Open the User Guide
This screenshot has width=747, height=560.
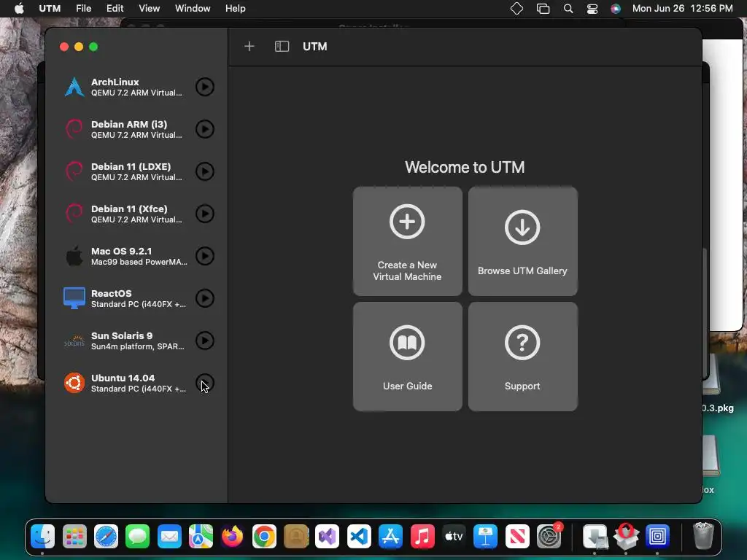[407, 356]
